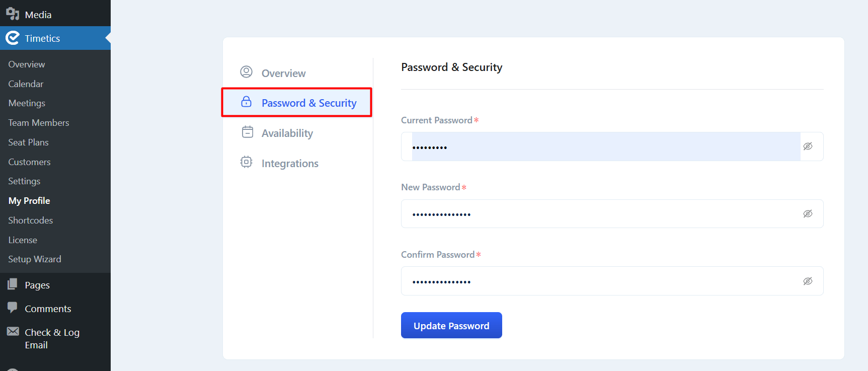Open the Setup Wizard link
Image resolution: width=868 pixels, height=371 pixels.
(x=35, y=259)
